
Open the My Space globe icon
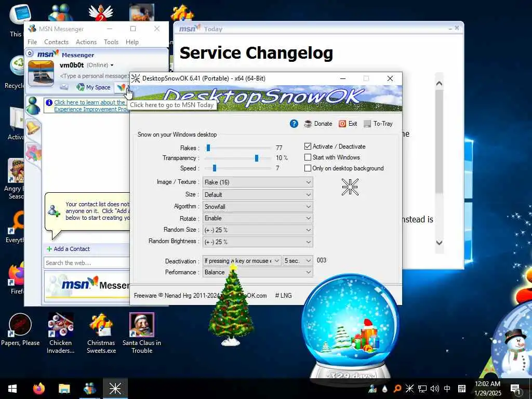click(81, 87)
